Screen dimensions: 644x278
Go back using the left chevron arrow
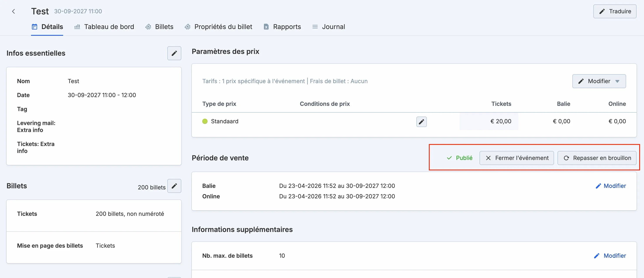14,11
